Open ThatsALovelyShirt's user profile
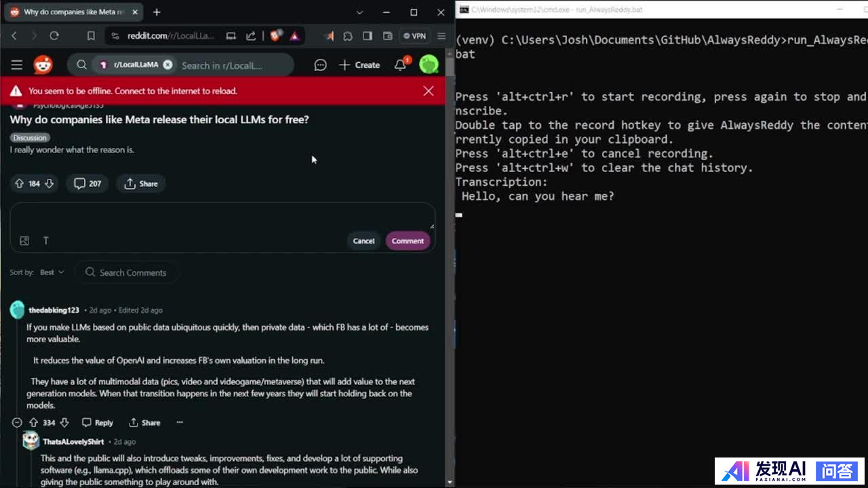 click(x=73, y=442)
